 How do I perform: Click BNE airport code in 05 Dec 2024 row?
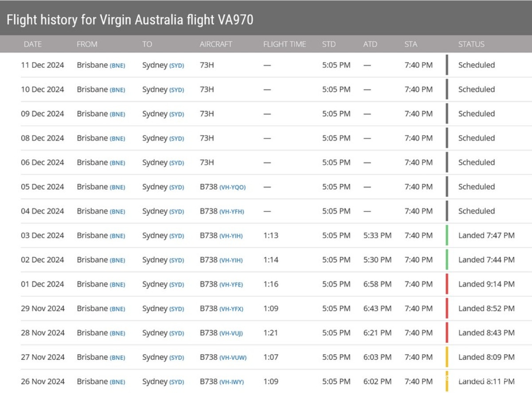pos(117,187)
